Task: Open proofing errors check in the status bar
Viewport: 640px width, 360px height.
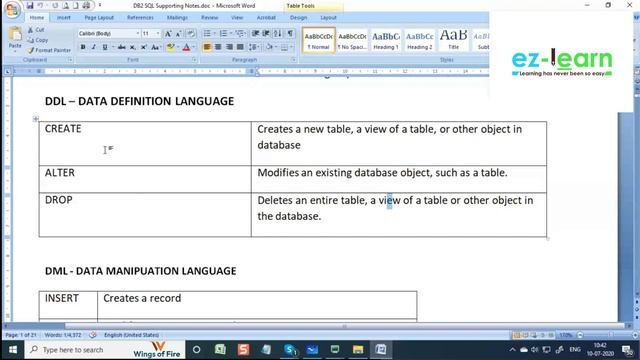Action: pos(93,335)
